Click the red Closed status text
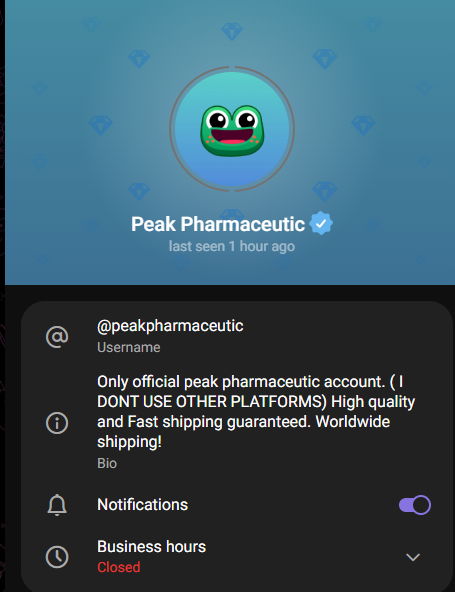 point(119,567)
